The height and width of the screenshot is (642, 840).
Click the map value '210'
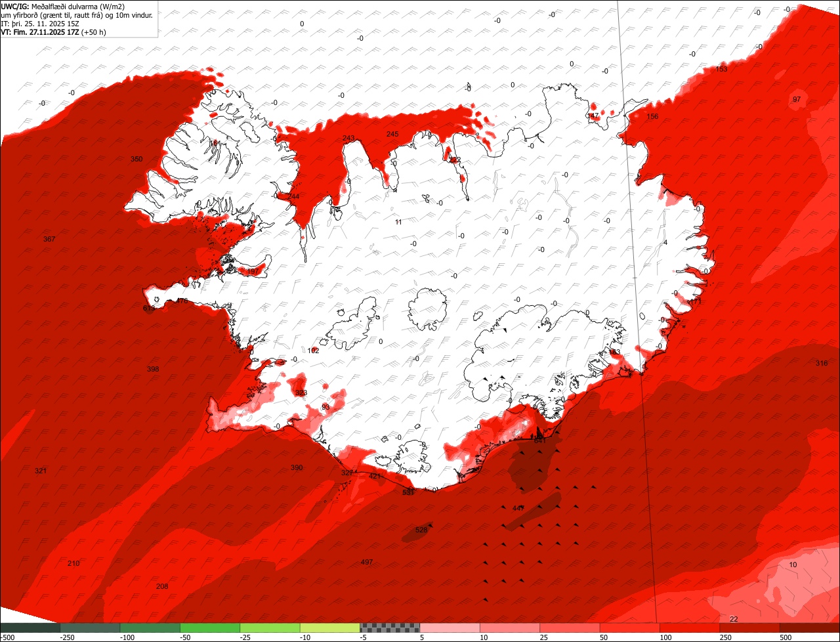[73, 564]
